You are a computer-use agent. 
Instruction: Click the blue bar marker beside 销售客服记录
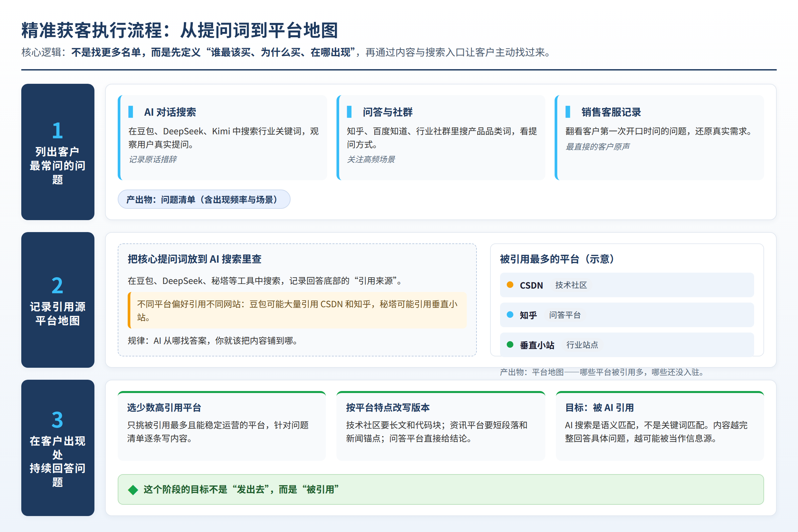pos(568,112)
